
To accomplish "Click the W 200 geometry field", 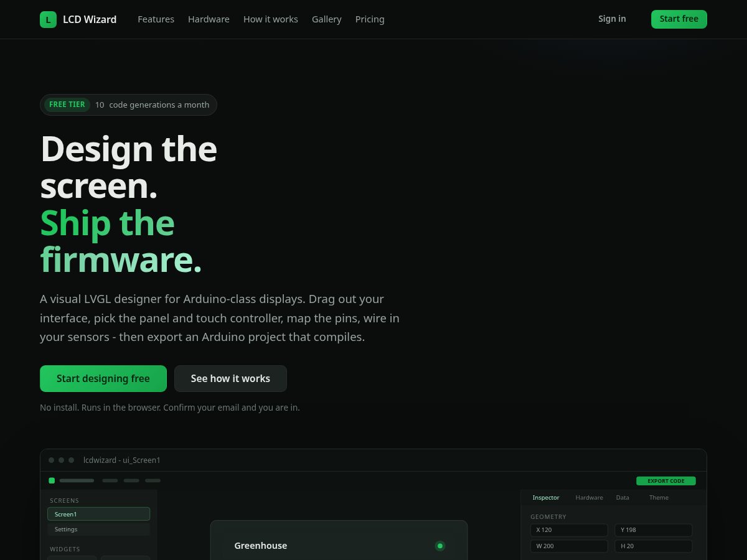I will pos(569,546).
